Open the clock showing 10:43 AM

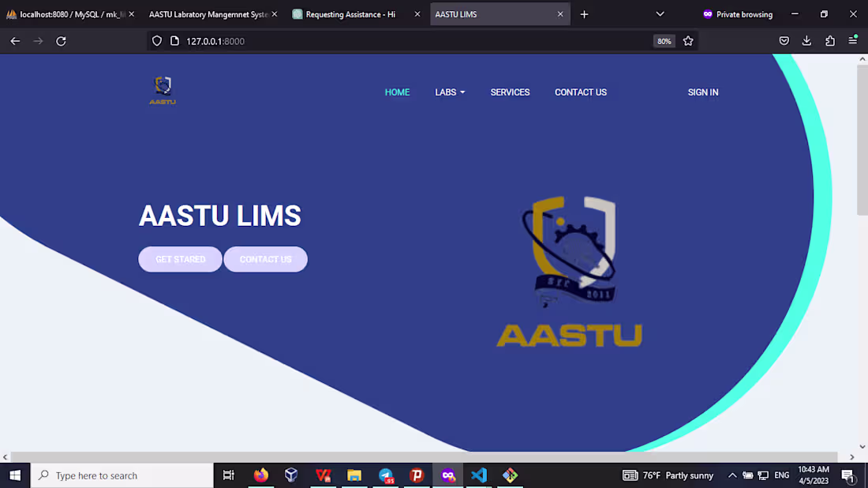pos(814,475)
